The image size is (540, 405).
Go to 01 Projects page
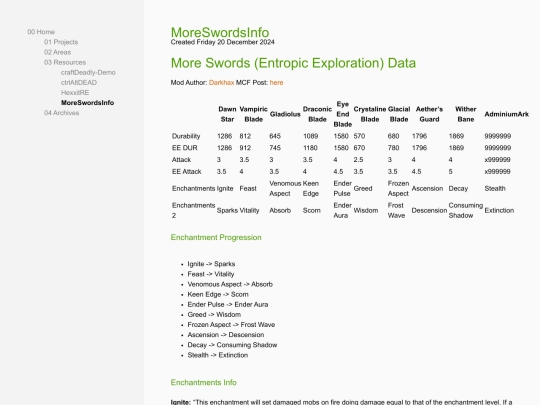(61, 42)
